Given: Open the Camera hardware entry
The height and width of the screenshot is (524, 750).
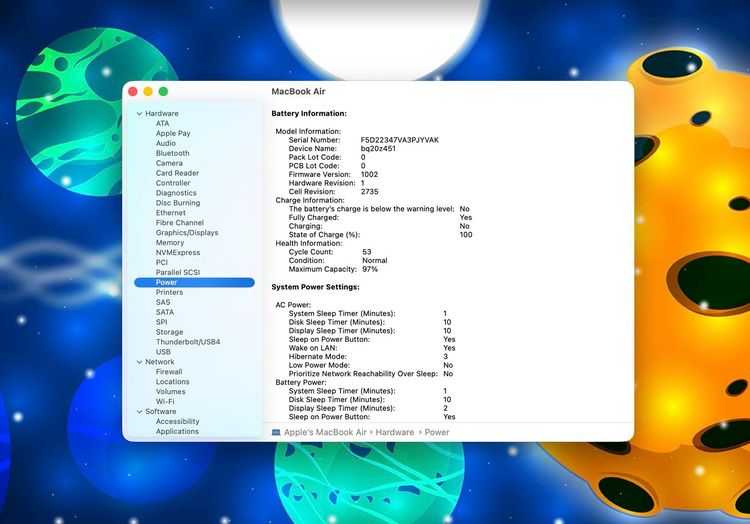Looking at the screenshot, I should (x=169, y=163).
